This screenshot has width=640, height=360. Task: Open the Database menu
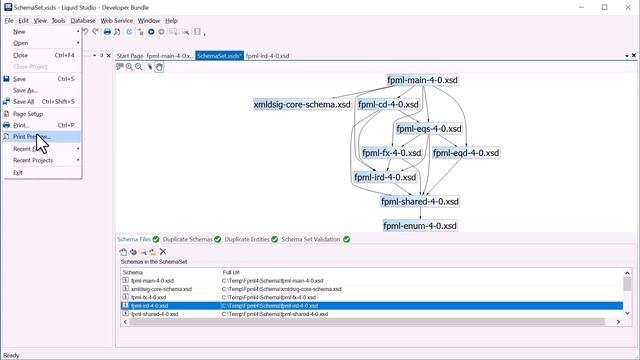point(83,20)
